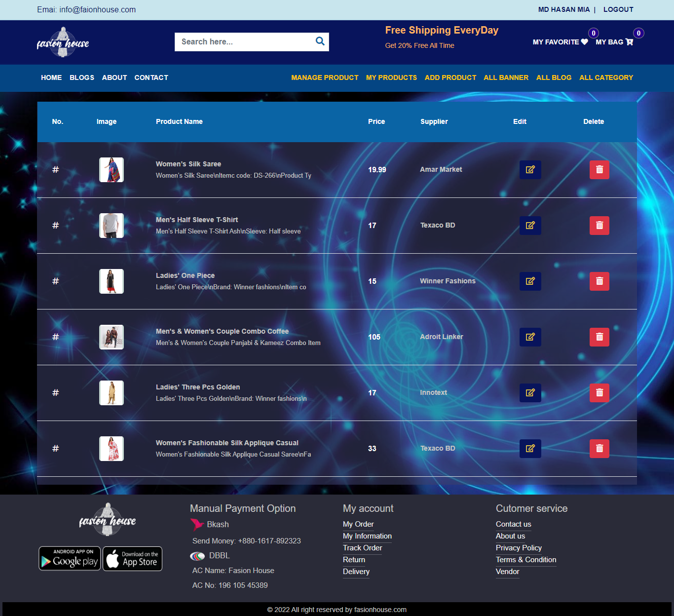The height and width of the screenshot is (616, 674).
Task: Edit the Women's Silk Saree product
Action: tap(530, 170)
